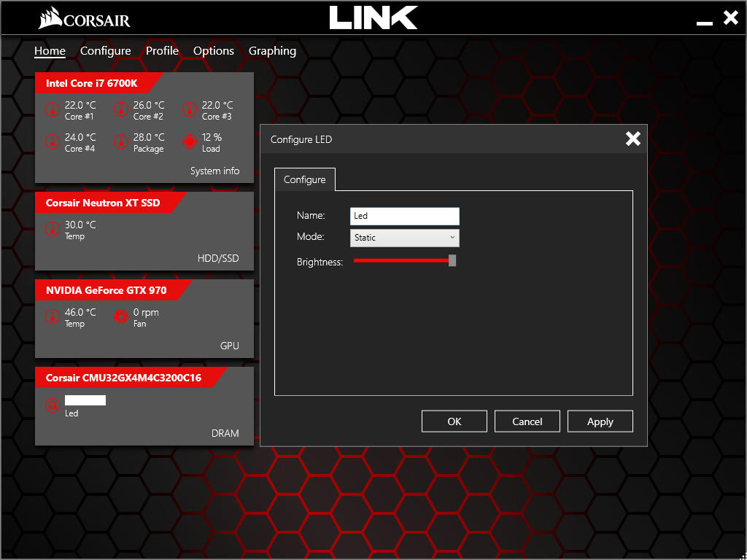The height and width of the screenshot is (560, 747).
Task: Click the DRAM label link
Action: (x=225, y=434)
